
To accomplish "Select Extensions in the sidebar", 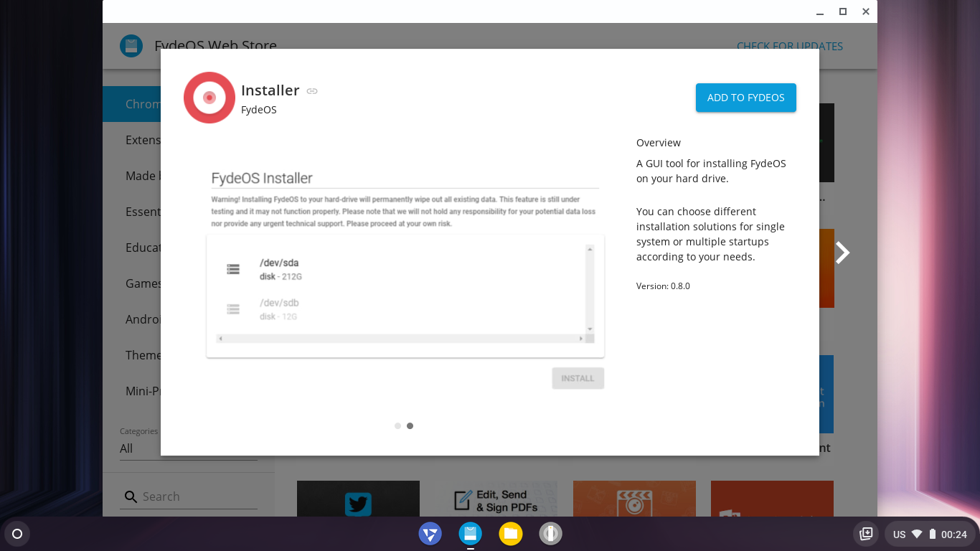I will [143, 140].
